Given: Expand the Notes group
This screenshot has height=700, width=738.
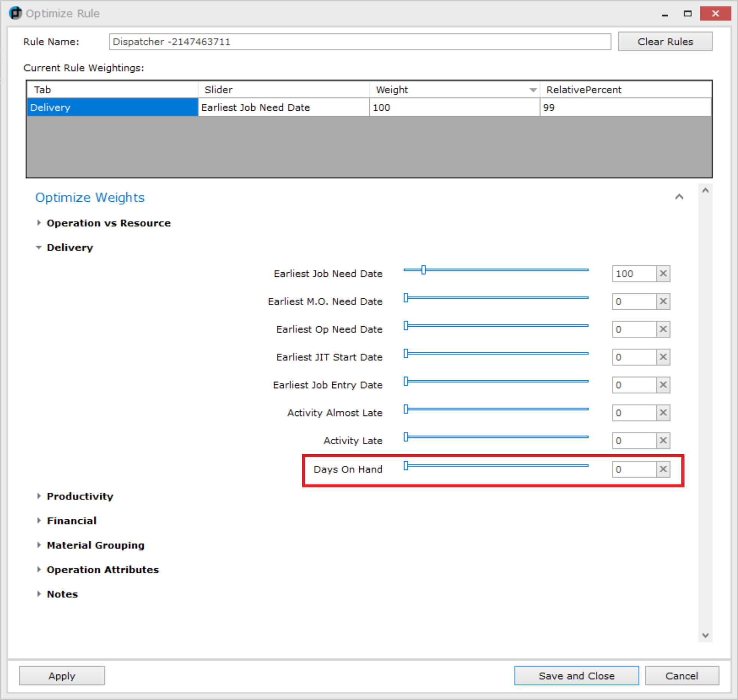Looking at the screenshot, I should [39, 594].
